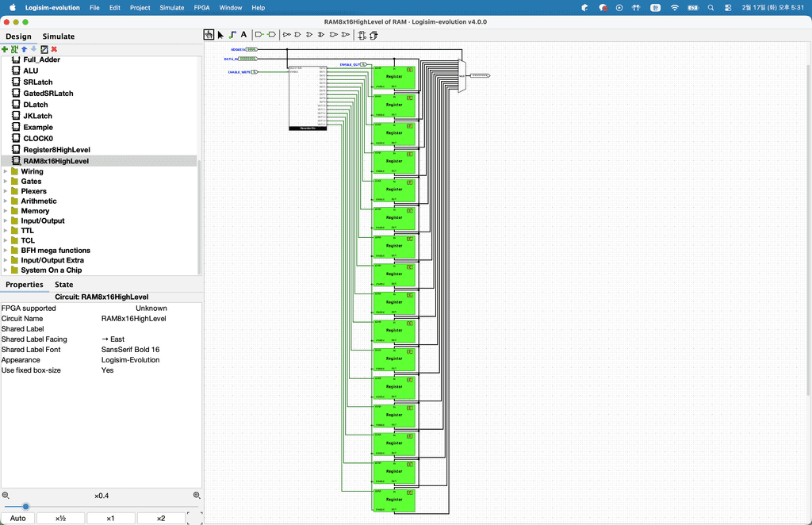Click the green plus Add circuit icon
This screenshot has width=812, height=525.
point(5,49)
